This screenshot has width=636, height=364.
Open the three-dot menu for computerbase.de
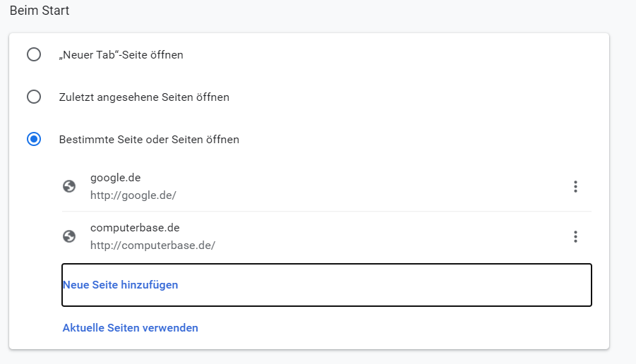click(x=575, y=236)
